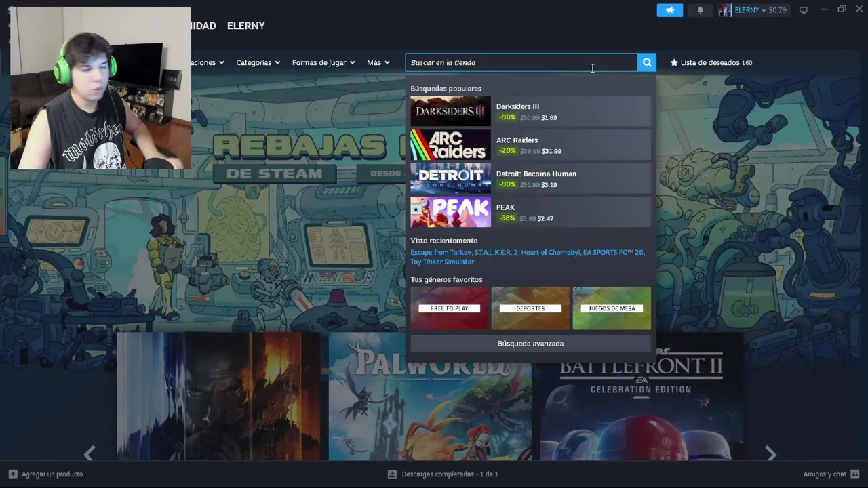The height and width of the screenshot is (488, 868).
Task: Open the Amigos y chat icon
Action: [x=854, y=474]
